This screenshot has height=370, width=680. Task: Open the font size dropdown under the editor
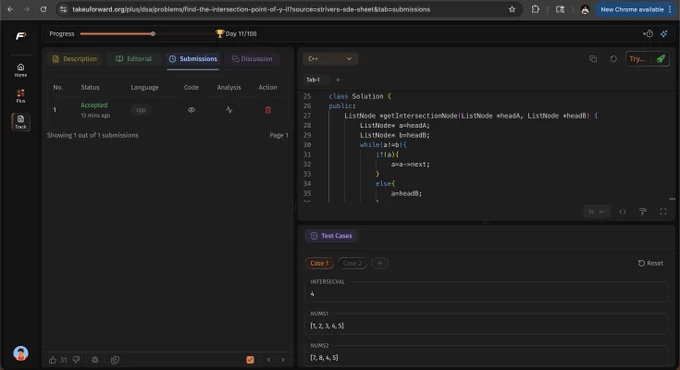click(x=596, y=211)
